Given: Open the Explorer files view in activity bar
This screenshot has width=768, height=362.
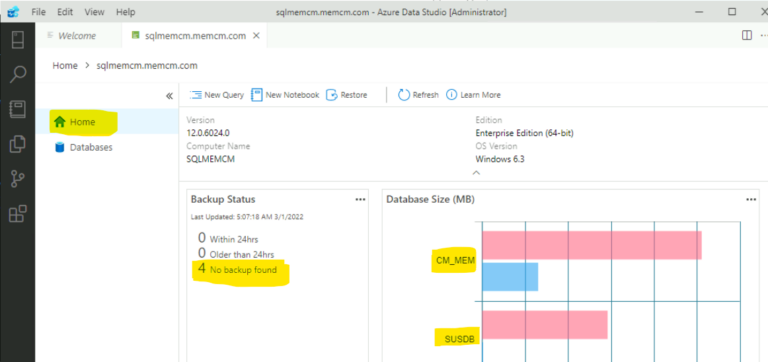Looking at the screenshot, I should pos(18,144).
